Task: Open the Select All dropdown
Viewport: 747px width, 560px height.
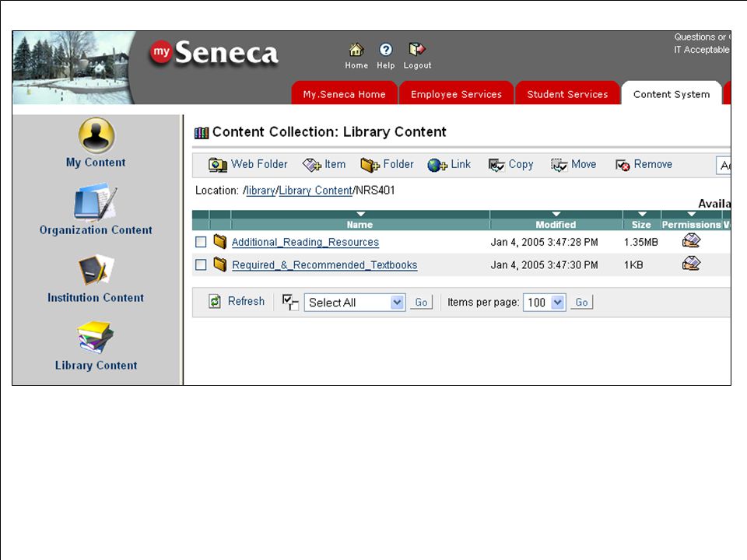Action: [355, 303]
